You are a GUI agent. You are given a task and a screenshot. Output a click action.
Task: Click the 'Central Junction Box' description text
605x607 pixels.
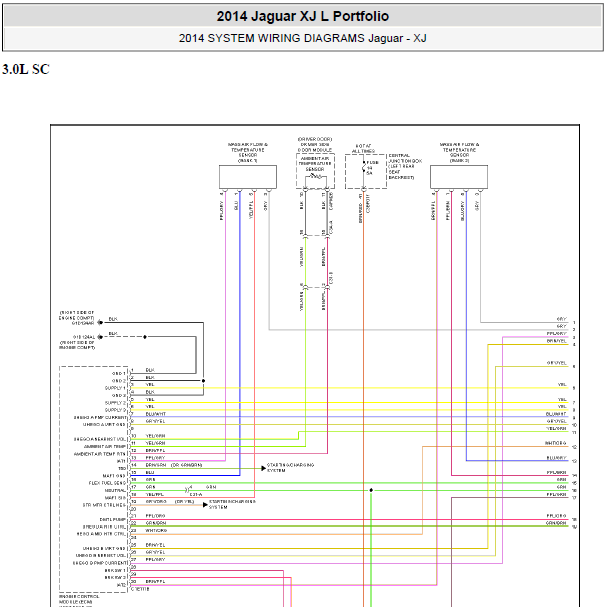coord(405,166)
